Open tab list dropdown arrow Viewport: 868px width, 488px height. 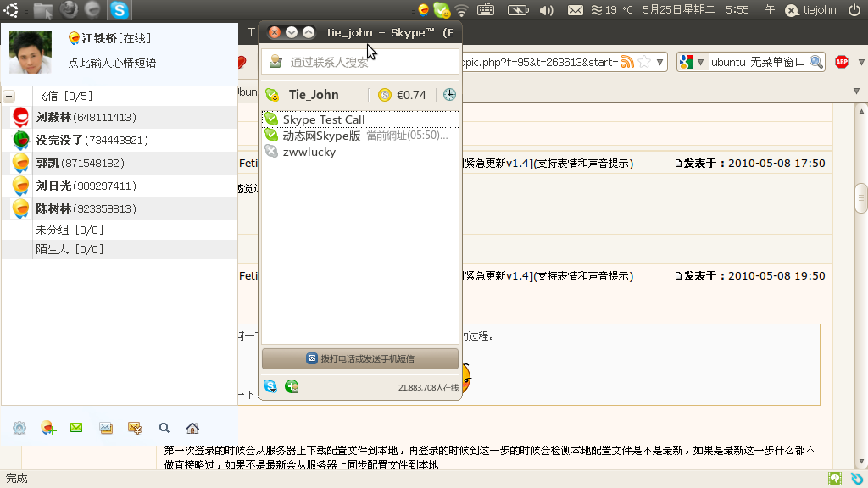tap(856, 91)
